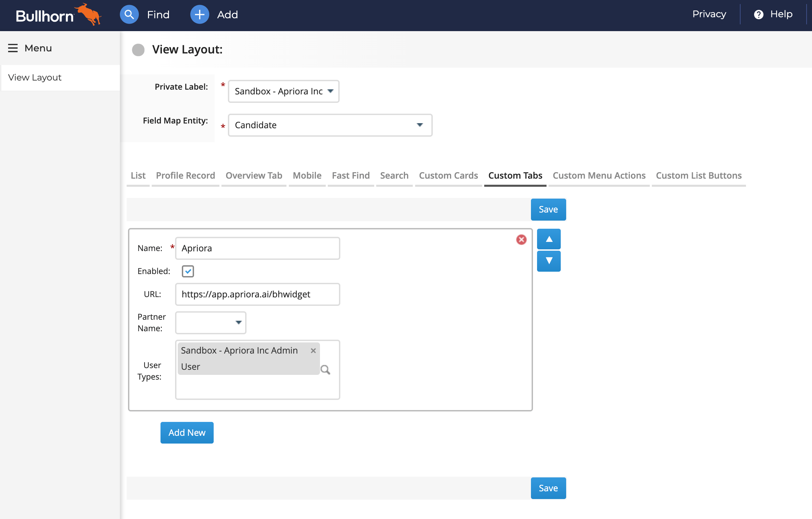Viewport: 812px width, 519px height.
Task: Click the 'View Layout:' page heading
Action: (187, 50)
